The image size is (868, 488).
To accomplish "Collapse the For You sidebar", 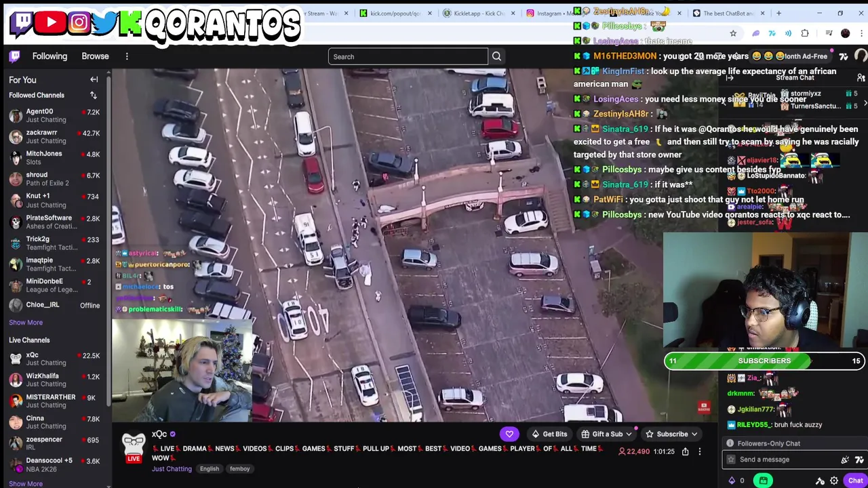I will coord(94,80).
